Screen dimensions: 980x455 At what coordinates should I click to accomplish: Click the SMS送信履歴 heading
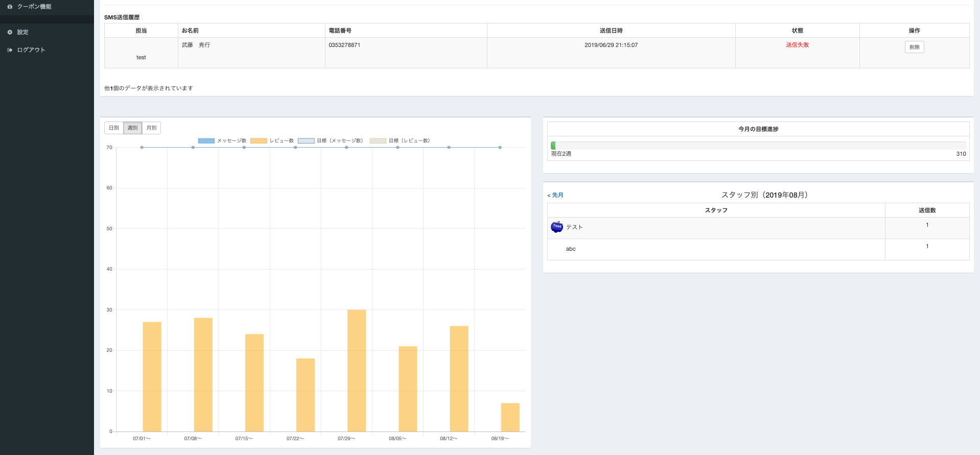click(x=122, y=17)
